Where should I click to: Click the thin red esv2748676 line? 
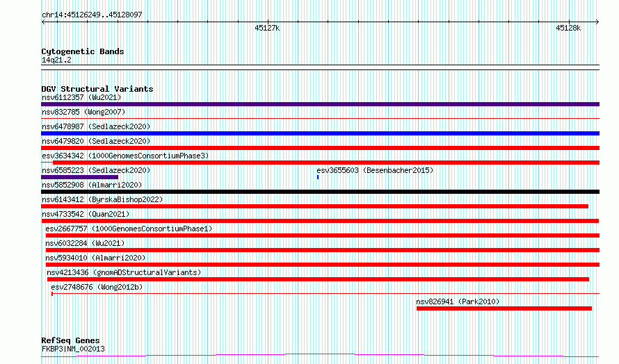click(x=325, y=293)
